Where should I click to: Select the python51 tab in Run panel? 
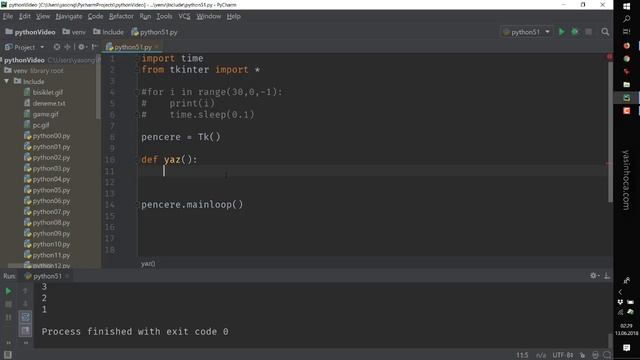point(47,276)
